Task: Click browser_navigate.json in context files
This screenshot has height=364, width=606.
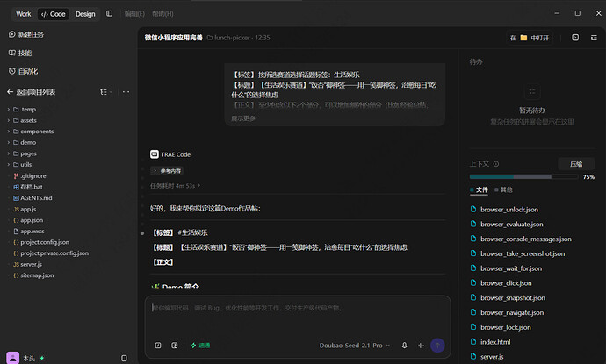Action: point(512,312)
